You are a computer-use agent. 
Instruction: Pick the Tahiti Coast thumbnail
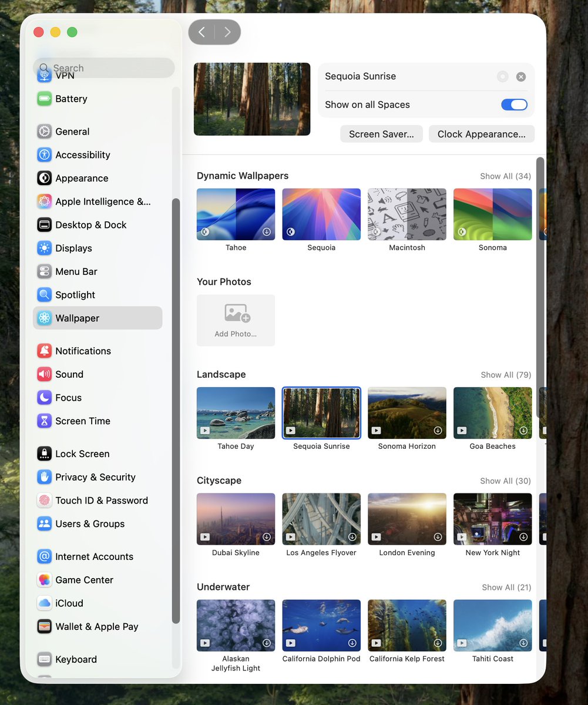point(493,626)
